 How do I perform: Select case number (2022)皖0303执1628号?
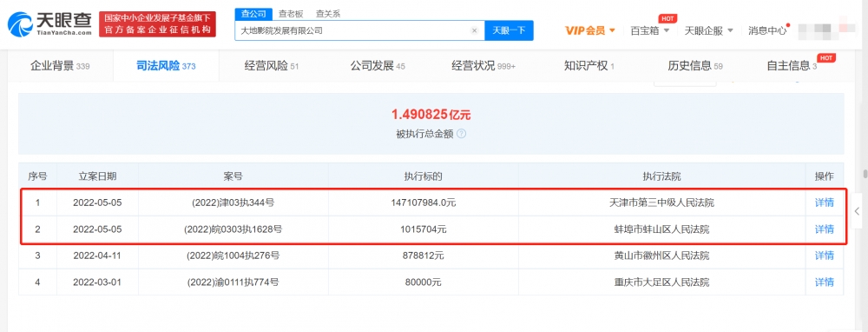pos(233,229)
